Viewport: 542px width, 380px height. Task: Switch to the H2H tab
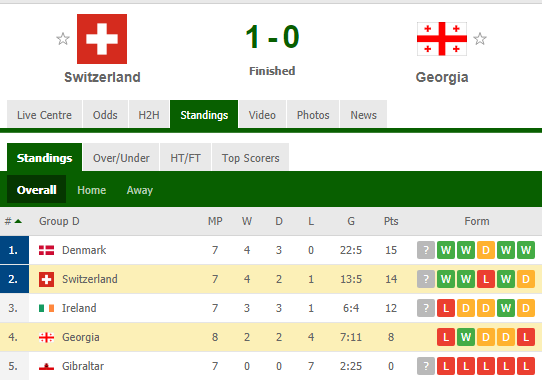(149, 114)
